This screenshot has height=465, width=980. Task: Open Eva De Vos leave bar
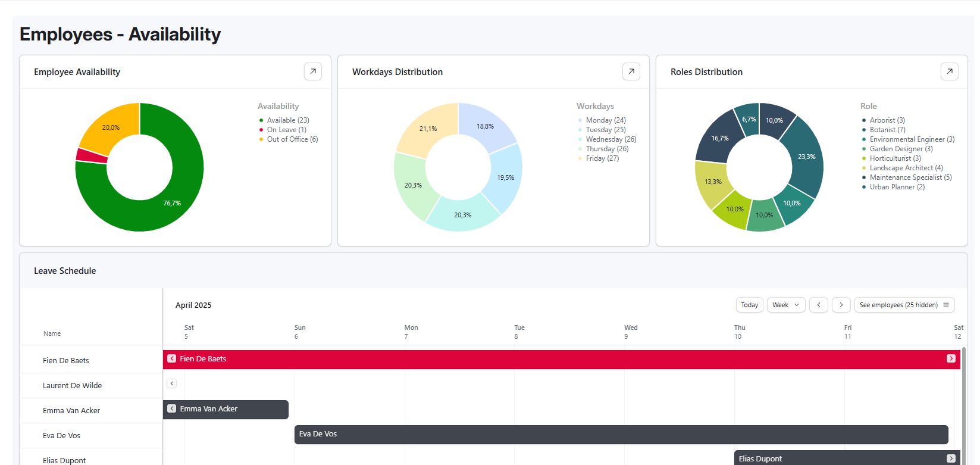(621, 434)
